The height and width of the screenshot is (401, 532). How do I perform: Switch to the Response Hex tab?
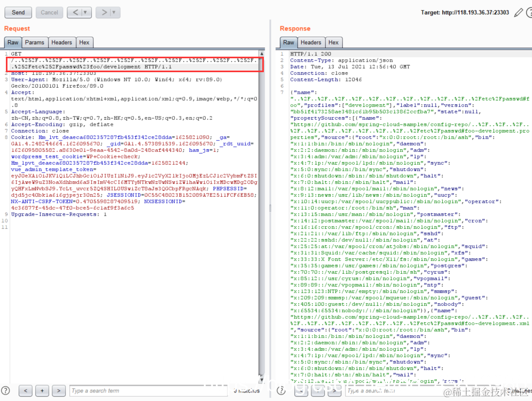pyautogui.click(x=333, y=42)
